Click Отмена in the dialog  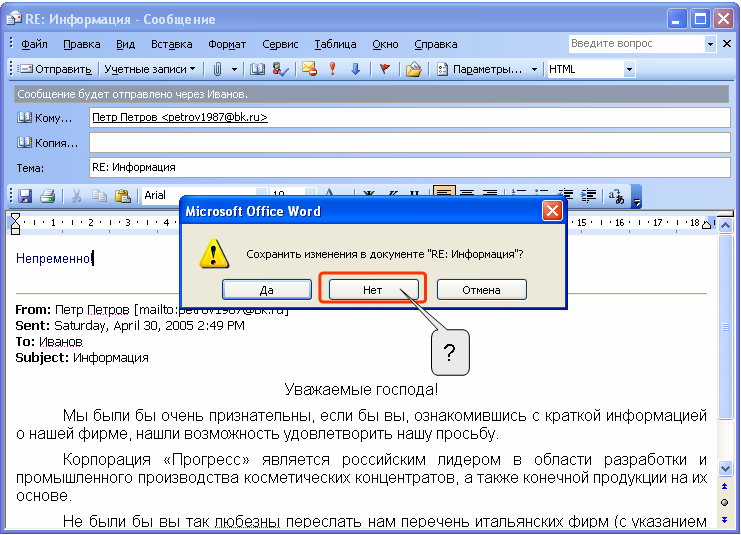point(481,289)
